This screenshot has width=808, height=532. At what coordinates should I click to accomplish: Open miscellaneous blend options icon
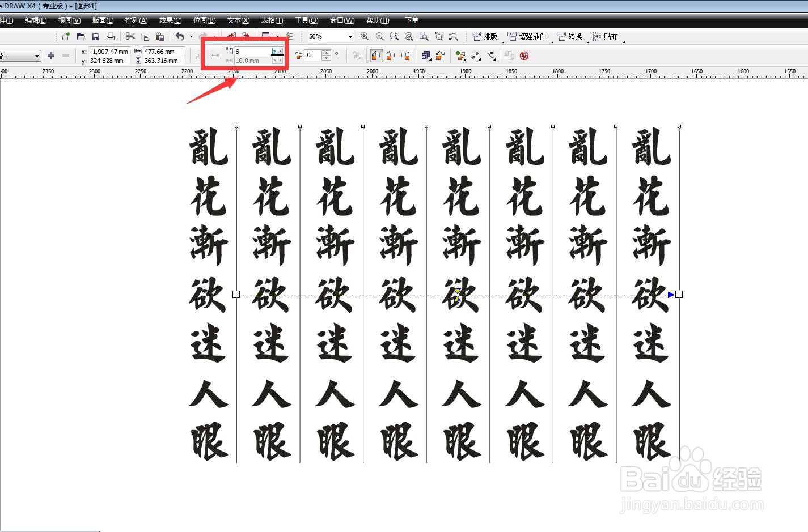[460, 56]
